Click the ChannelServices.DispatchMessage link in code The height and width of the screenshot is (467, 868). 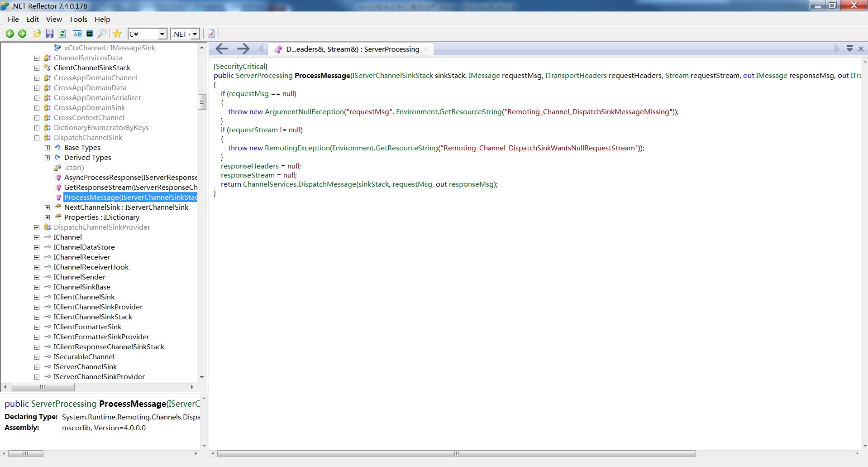coord(299,184)
